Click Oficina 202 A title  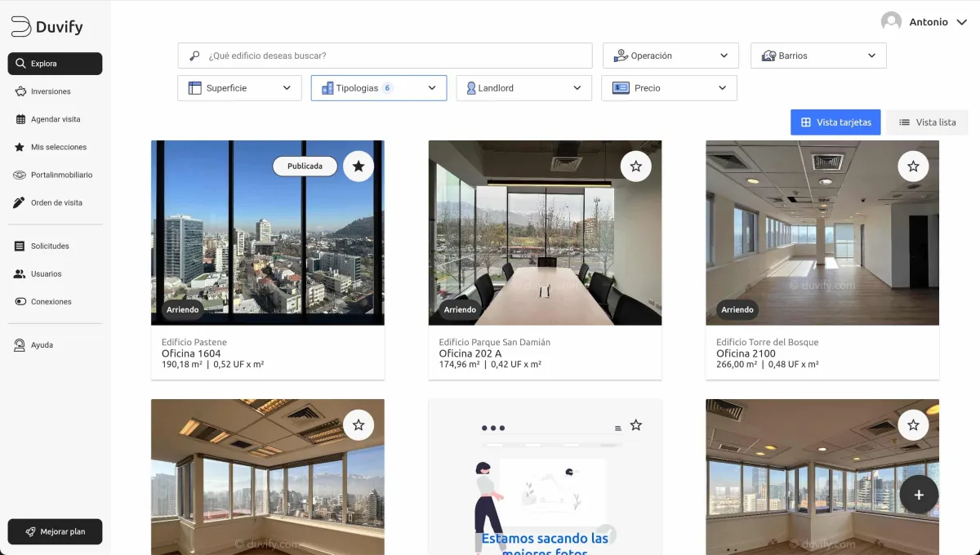tap(470, 353)
